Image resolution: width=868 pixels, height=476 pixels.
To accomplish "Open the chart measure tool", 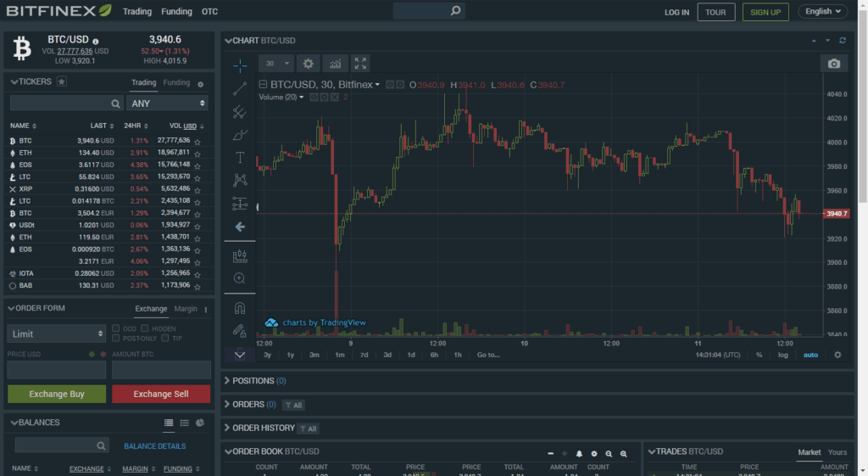I will [240, 255].
